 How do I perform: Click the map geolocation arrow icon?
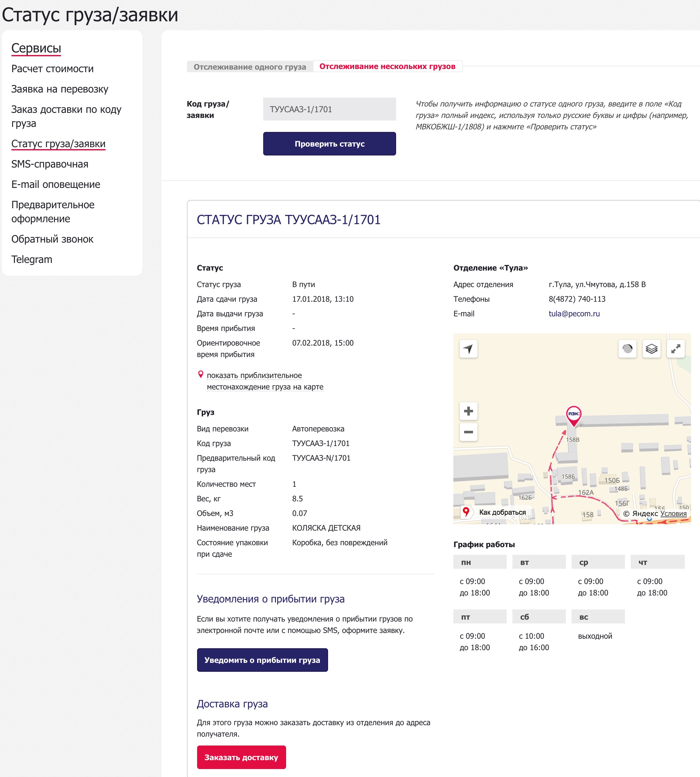[468, 349]
